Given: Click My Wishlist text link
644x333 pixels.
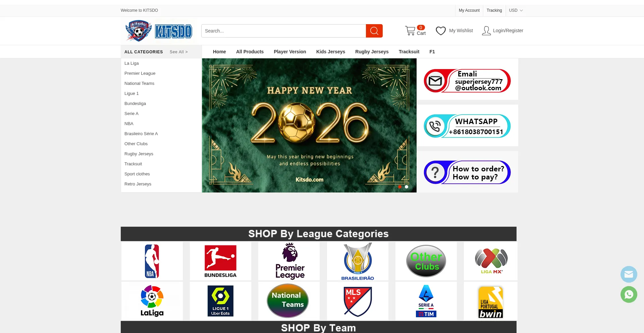Looking at the screenshot, I should [461, 31].
